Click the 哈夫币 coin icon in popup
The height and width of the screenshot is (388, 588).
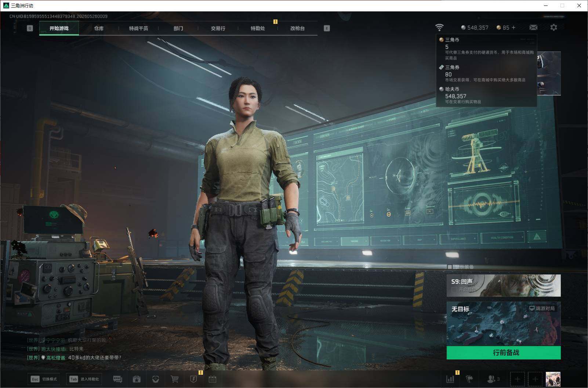(x=441, y=89)
